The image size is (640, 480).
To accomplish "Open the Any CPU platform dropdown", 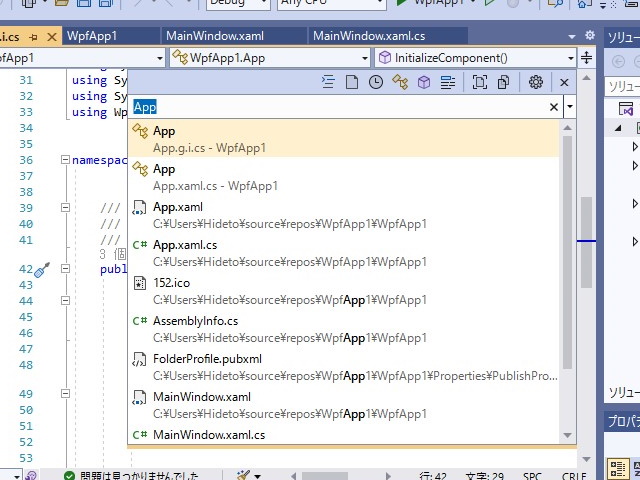I will click(331, 2).
